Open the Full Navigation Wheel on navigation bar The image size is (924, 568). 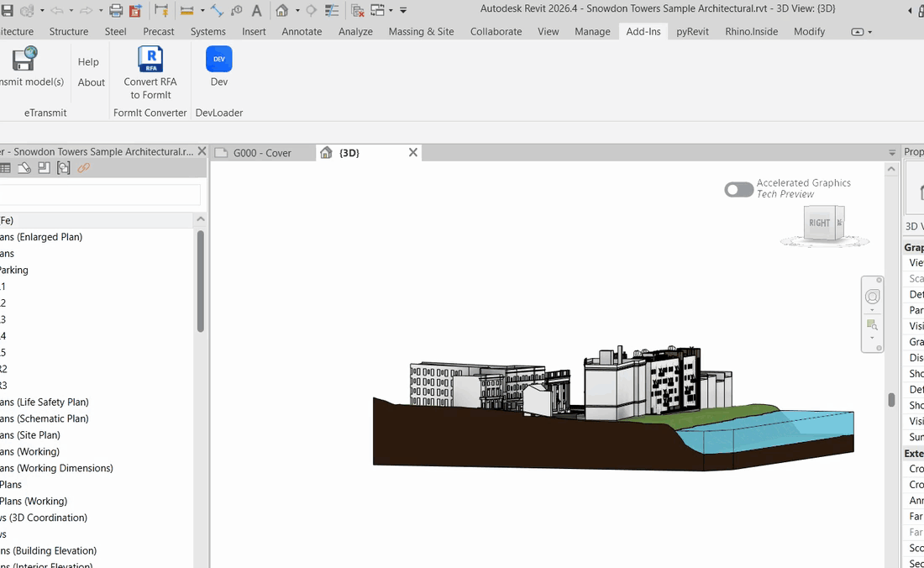point(872,297)
